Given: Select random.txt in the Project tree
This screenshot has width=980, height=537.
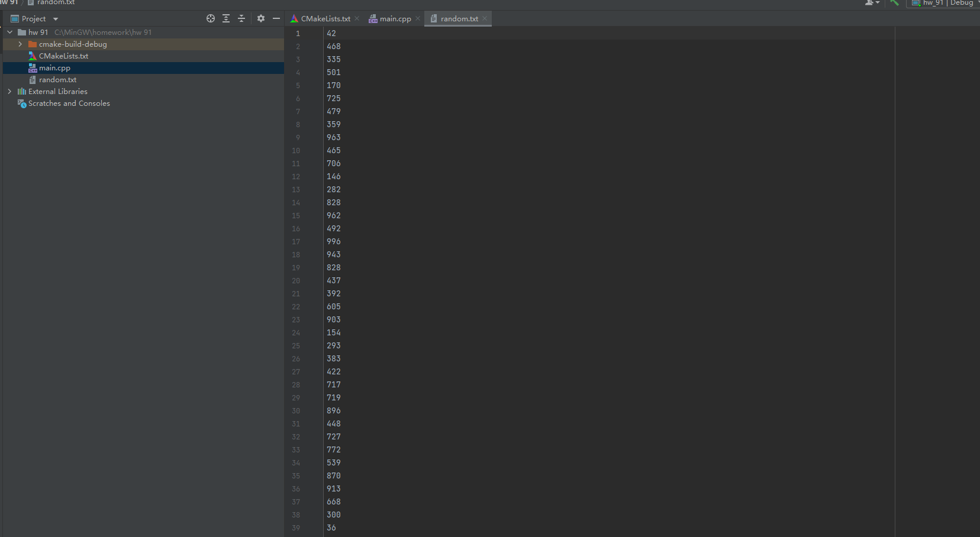Looking at the screenshot, I should (59, 79).
